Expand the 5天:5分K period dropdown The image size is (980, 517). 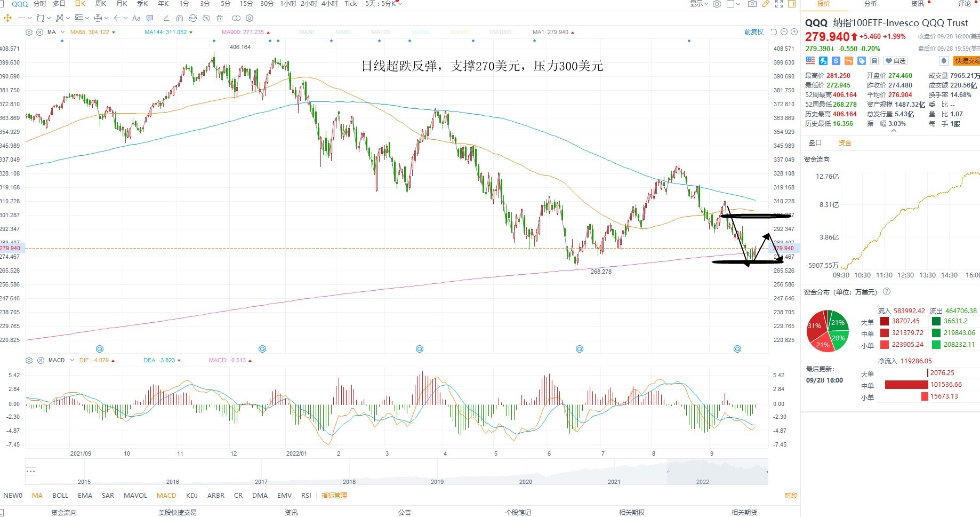pos(384,4)
